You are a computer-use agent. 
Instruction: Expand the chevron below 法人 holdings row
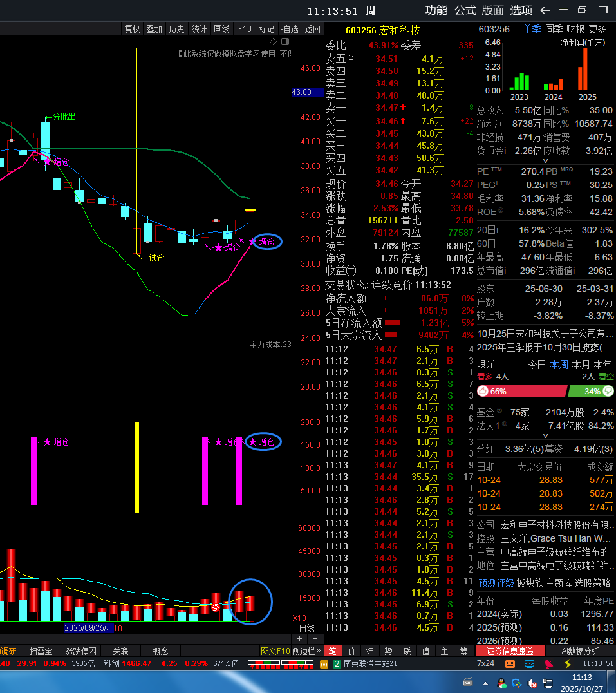546,437
